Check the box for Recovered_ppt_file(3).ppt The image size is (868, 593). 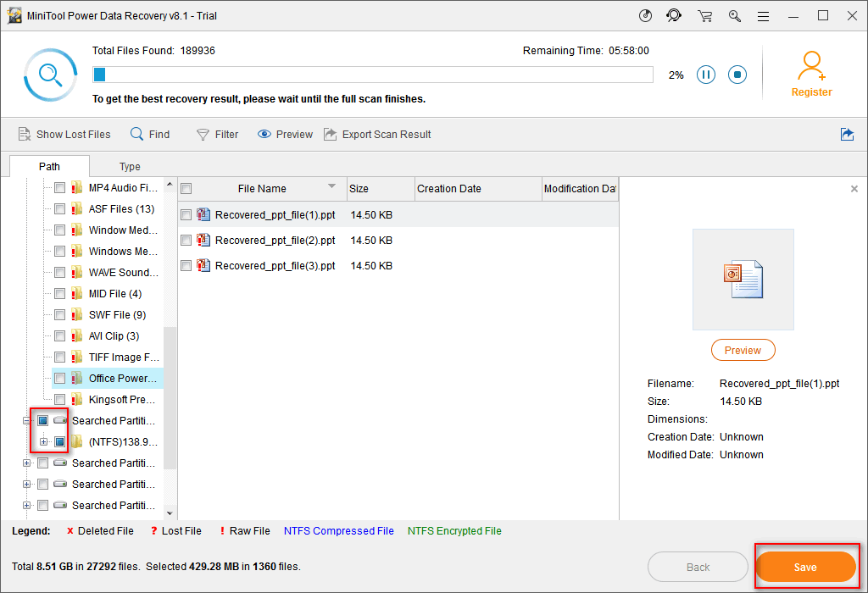[x=186, y=265]
